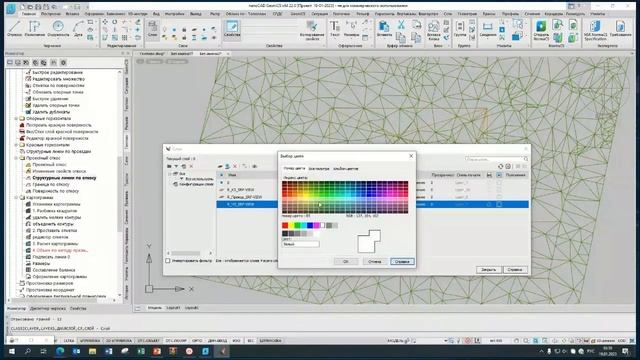640x360 pixels.
Task: Open the Альбом цветов tab
Action: point(345,169)
